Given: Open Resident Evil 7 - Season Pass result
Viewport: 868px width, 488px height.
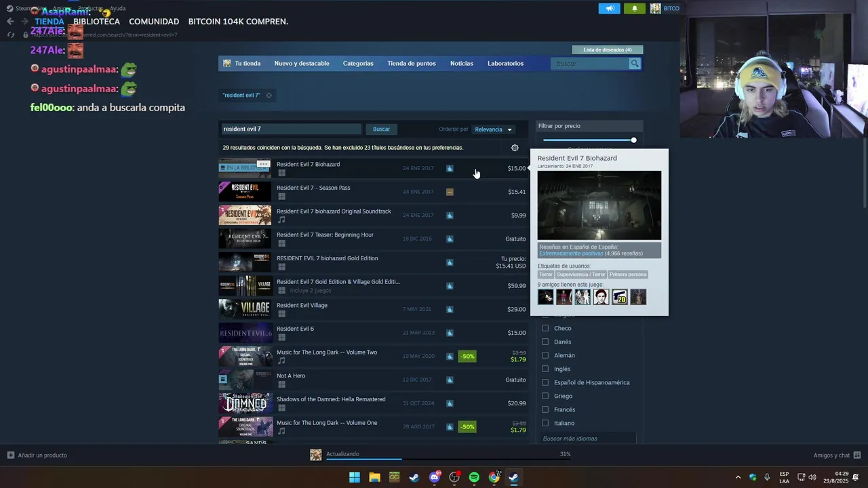Looking at the screenshot, I should 373,192.
